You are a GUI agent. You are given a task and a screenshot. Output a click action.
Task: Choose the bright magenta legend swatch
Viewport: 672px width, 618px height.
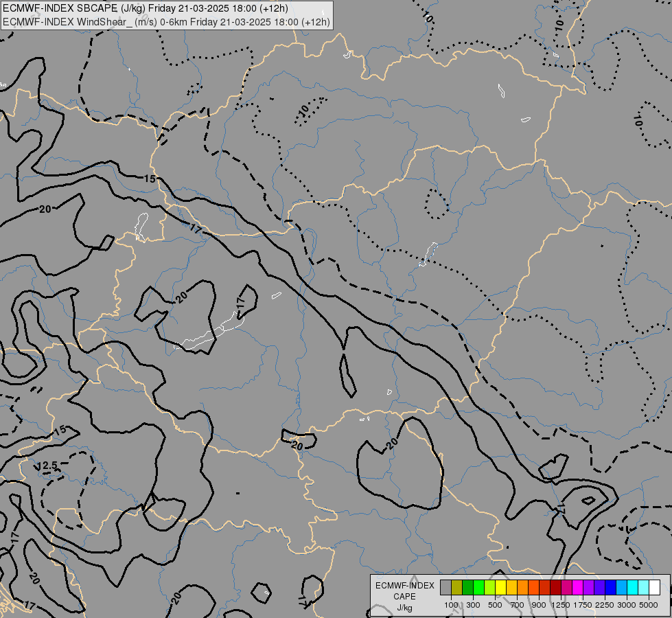point(578,587)
